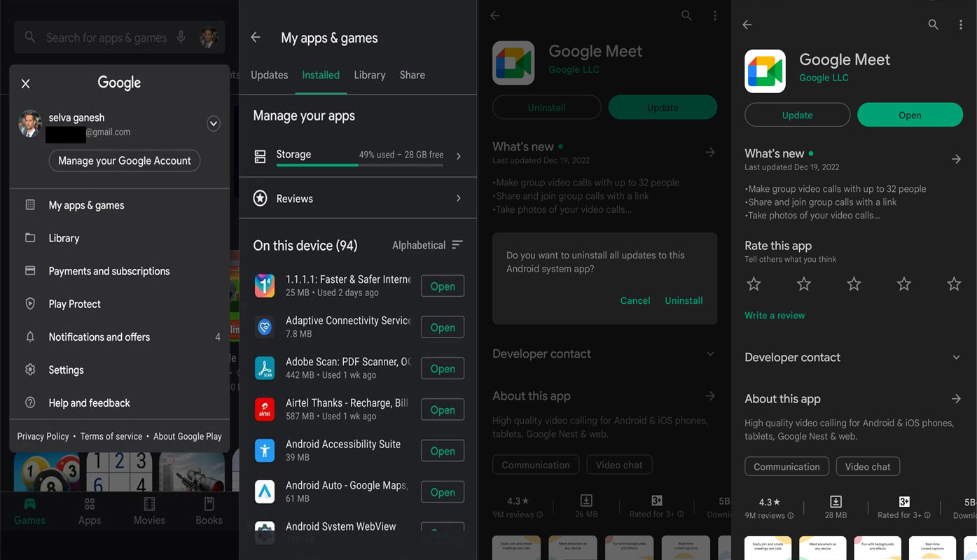Switch to the Updates tab
The image size is (977, 560).
[269, 75]
